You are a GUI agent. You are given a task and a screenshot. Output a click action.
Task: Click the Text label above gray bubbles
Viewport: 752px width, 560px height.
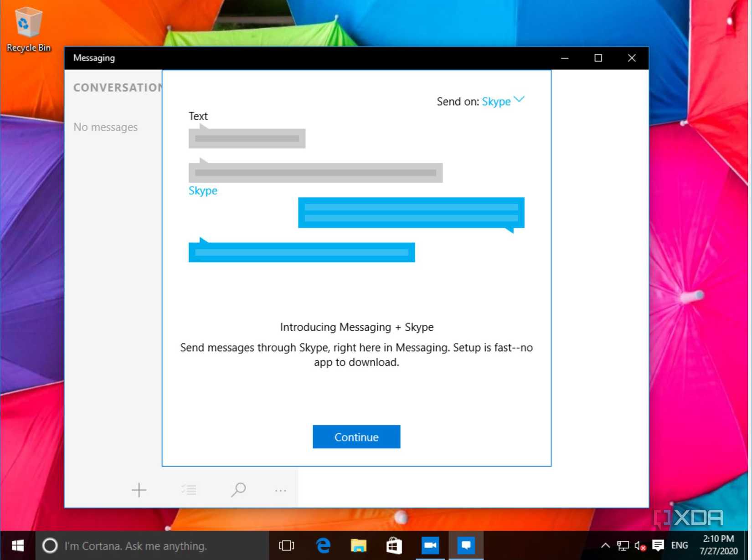coord(198,116)
